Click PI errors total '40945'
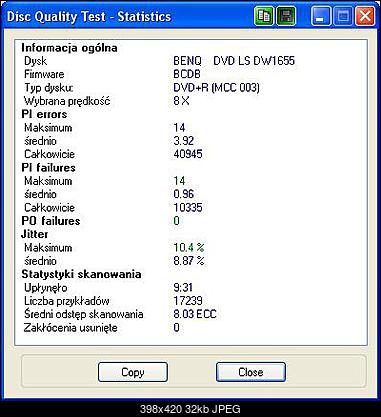Viewport: 381px width, 417px height. tap(188, 154)
